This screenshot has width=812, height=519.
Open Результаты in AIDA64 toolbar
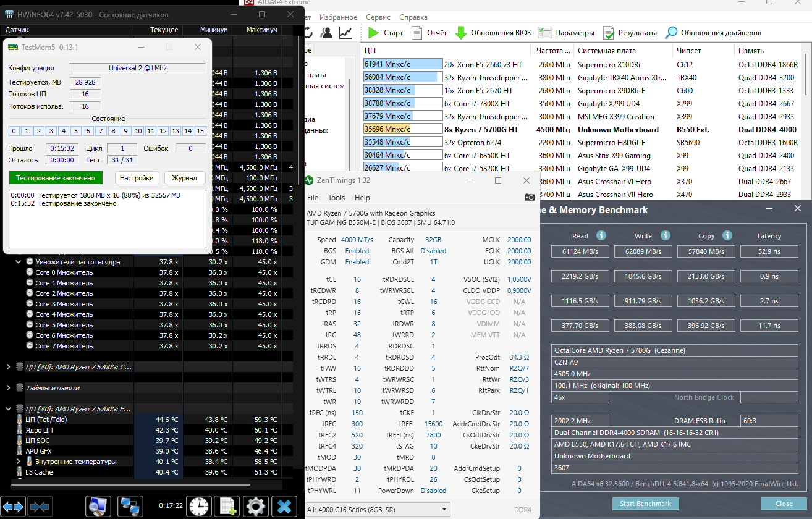[630, 33]
